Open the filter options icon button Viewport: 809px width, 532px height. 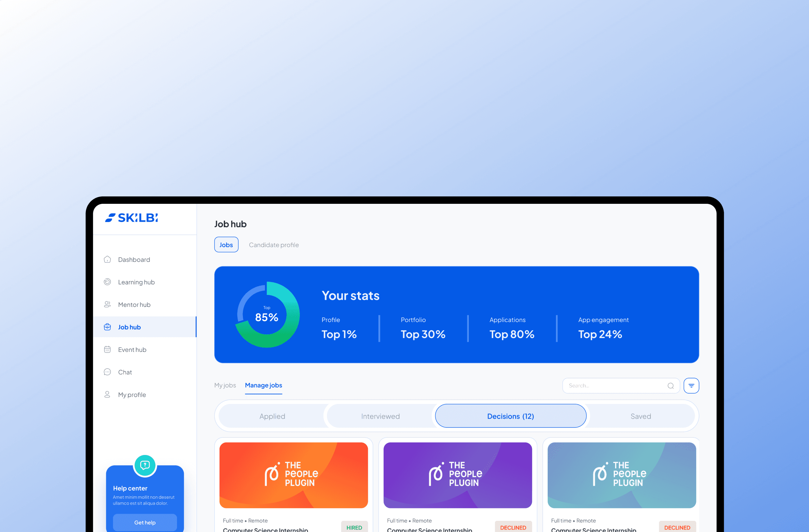pyautogui.click(x=691, y=385)
